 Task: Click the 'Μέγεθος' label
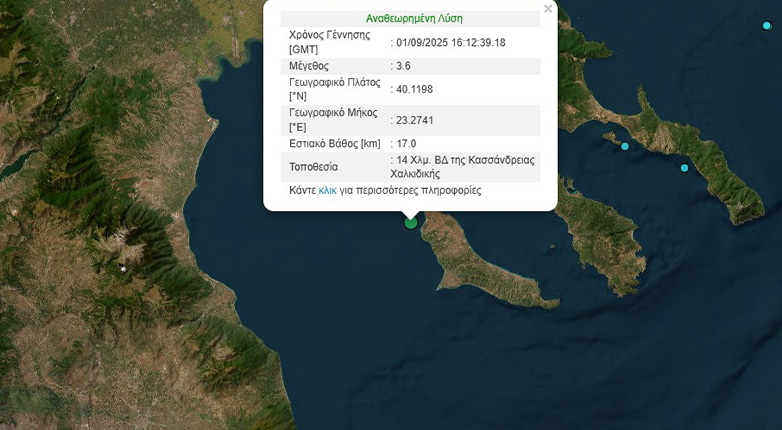tap(309, 66)
